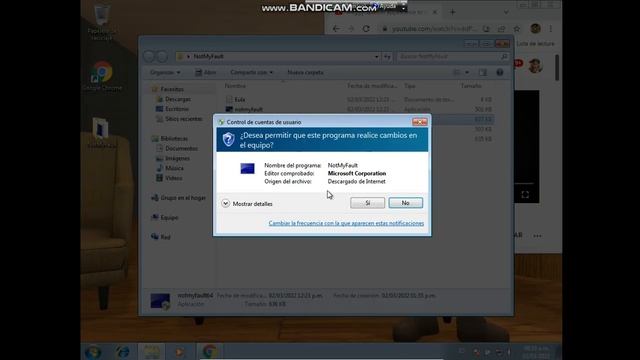The height and width of the screenshot is (360, 640).
Task: Click the youtube.com address bar in Chrome
Action: pyautogui.click(x=433, y=29)
